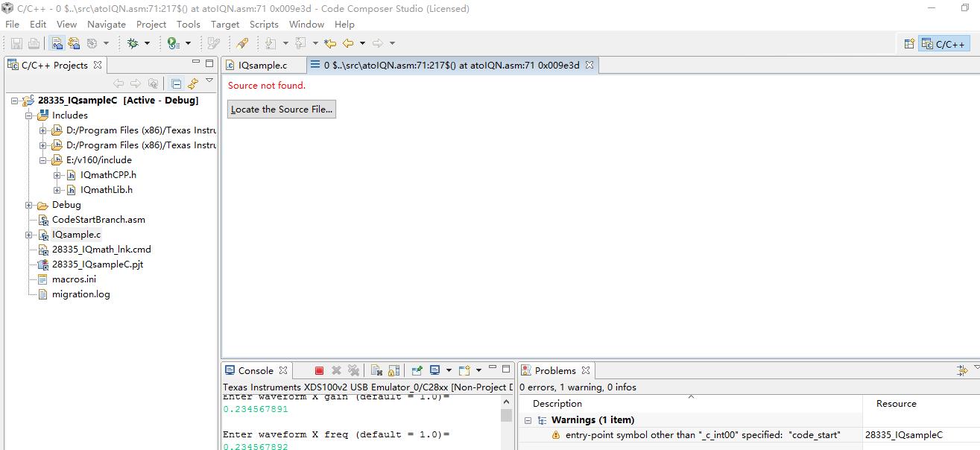Open the File menu

(x=13, y=24)
